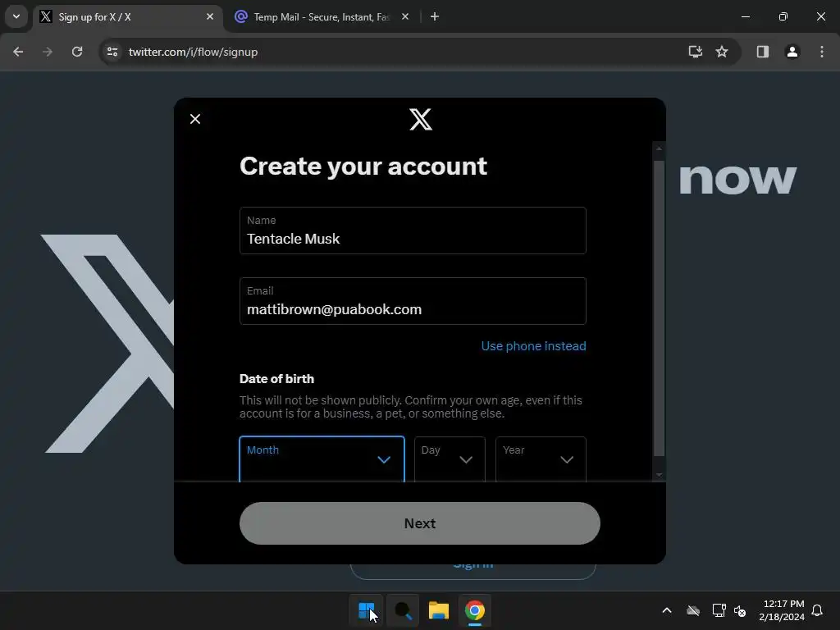Screen dimensions: 840x630
Task: Click the browser forward arrow
Action: click(x=48, y=52)
